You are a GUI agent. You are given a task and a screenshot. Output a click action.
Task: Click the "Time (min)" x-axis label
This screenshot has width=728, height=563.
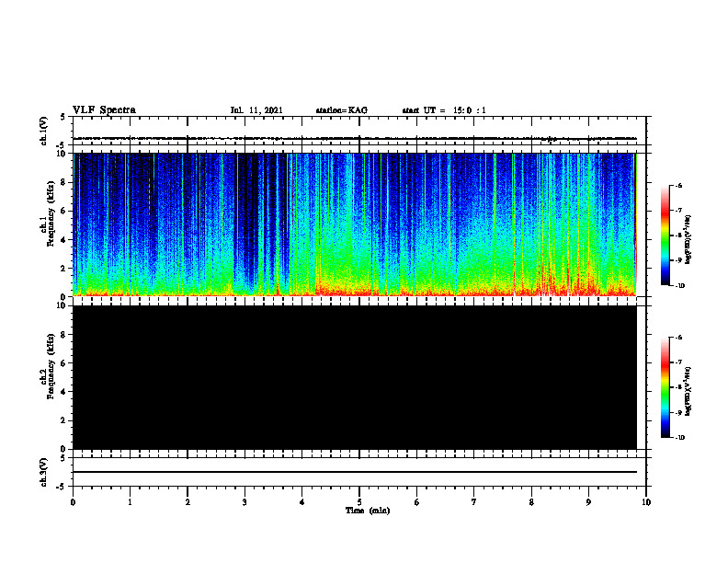coord(368,511)
